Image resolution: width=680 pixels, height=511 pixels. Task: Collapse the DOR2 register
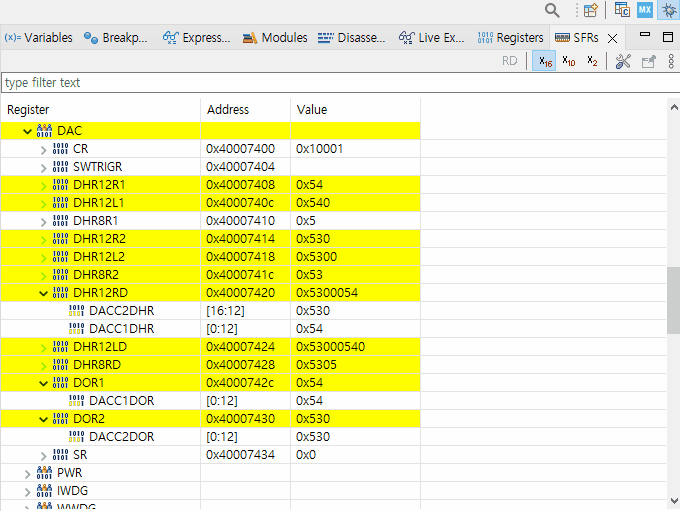(x=43, y=419)
